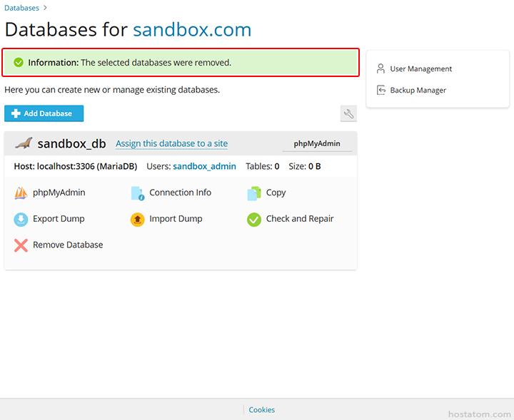Click the phpMyAdmin button in header
Screen dimensions: 514x420
pos(317,143)
